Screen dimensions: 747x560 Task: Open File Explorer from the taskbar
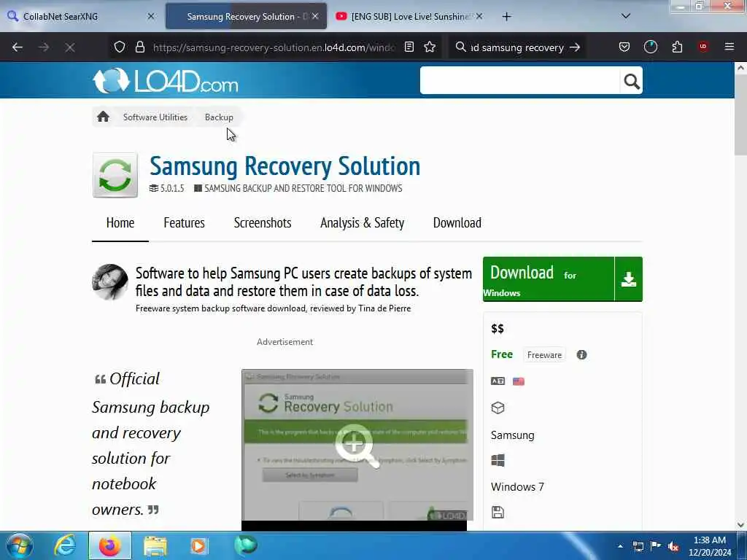(155, 546)
